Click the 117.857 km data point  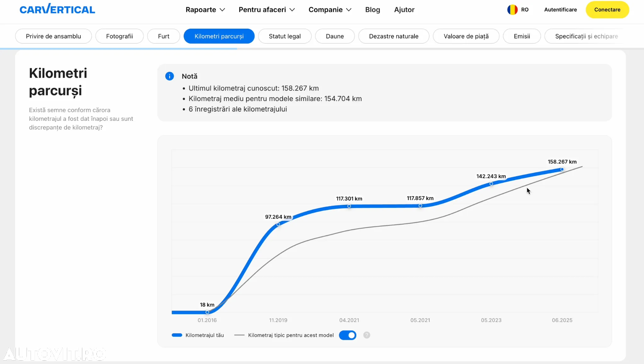point(420,206)
